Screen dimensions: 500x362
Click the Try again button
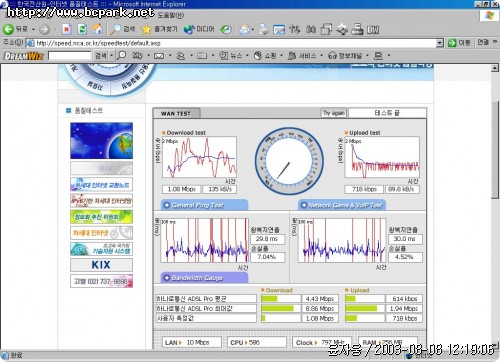[x=334, y=113]
